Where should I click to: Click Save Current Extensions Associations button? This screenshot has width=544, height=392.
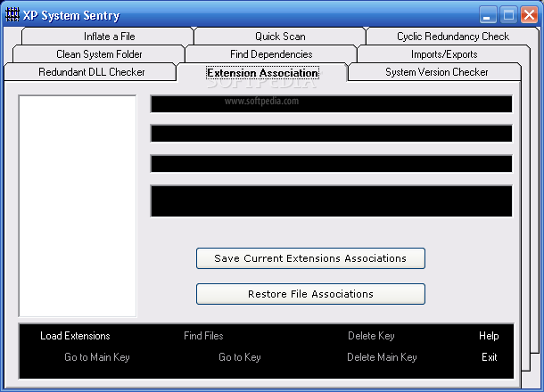point(310,258)
